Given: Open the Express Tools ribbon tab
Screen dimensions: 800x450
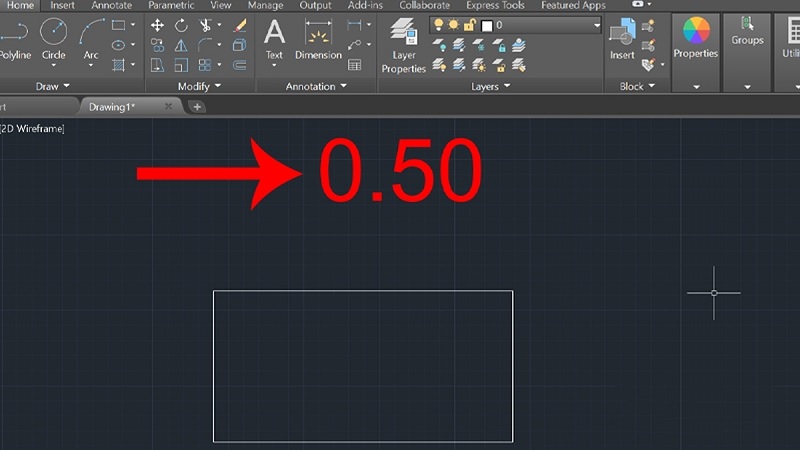Looking at the screenshot, I should 495,6.
